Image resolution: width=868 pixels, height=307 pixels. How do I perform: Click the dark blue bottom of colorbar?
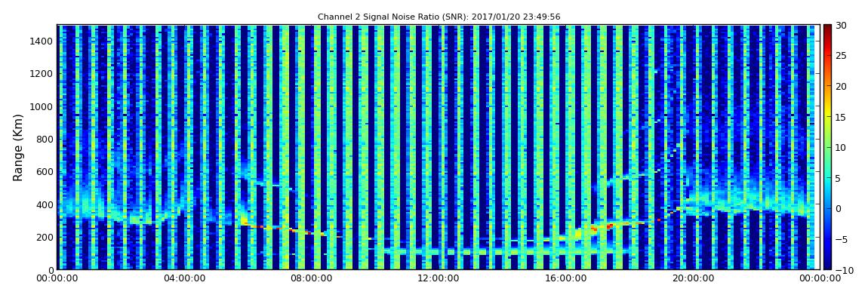[x=827, y=265]
